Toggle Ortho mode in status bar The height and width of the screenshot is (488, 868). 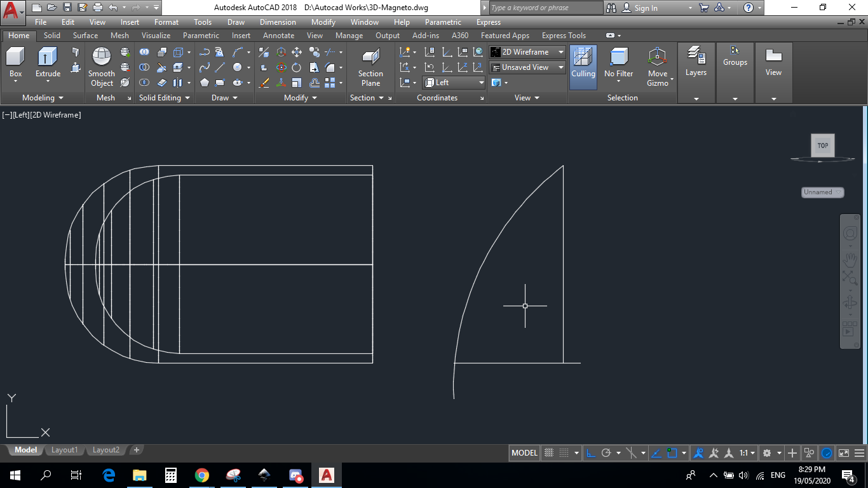pos(591,453)
